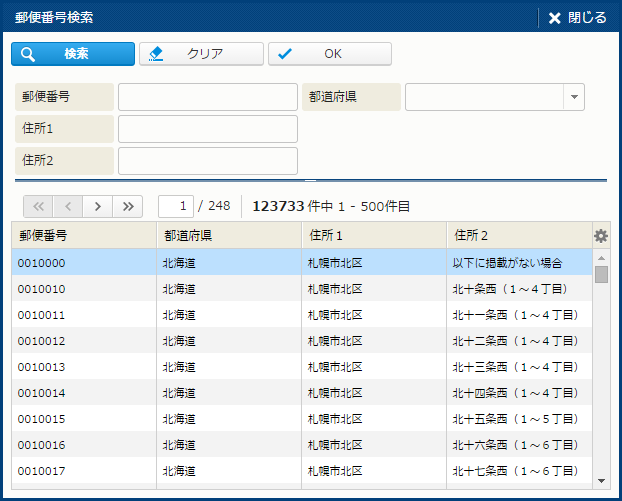Close the dialog with 閉じる

[577, 17]
